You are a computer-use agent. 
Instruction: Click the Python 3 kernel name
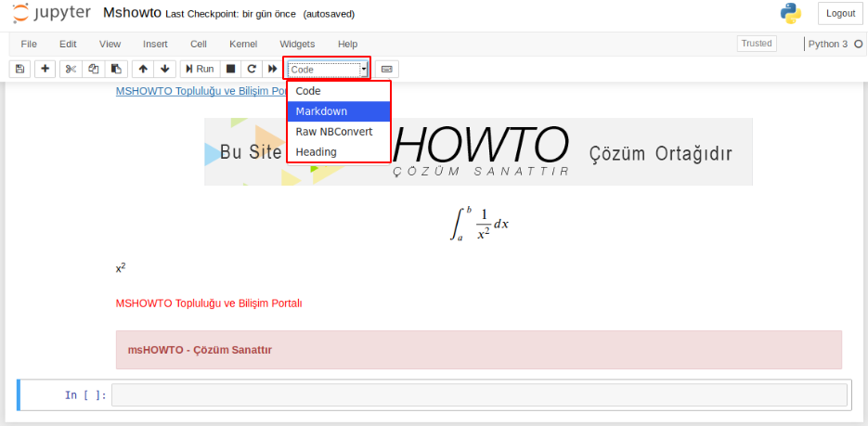(827, 45)
